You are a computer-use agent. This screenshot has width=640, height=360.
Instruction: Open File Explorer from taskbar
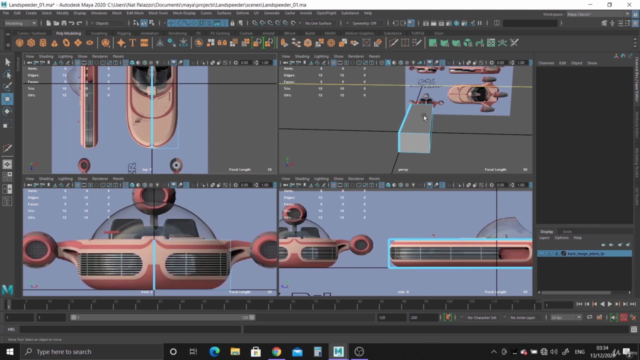(235, 351)
